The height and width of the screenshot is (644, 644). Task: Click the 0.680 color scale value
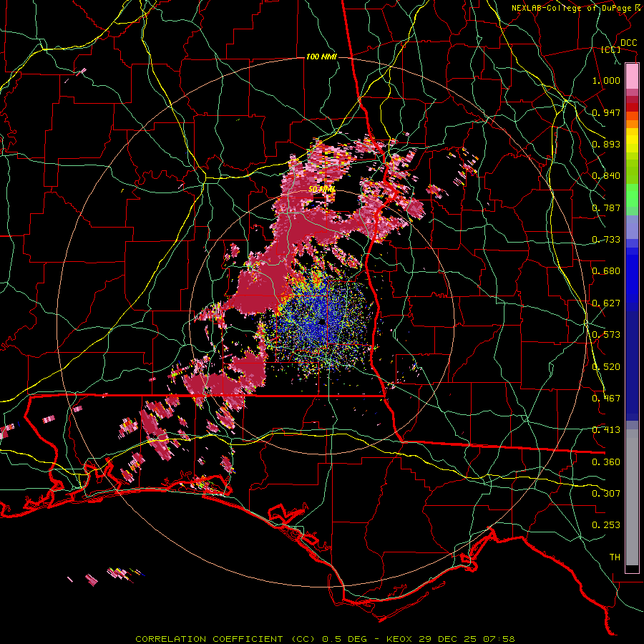[x=606, y=271]
